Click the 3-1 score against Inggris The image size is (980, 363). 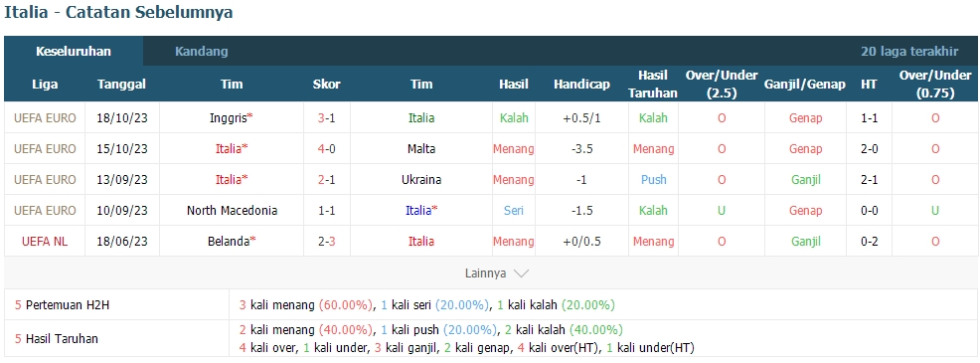(x=326, y=117)
